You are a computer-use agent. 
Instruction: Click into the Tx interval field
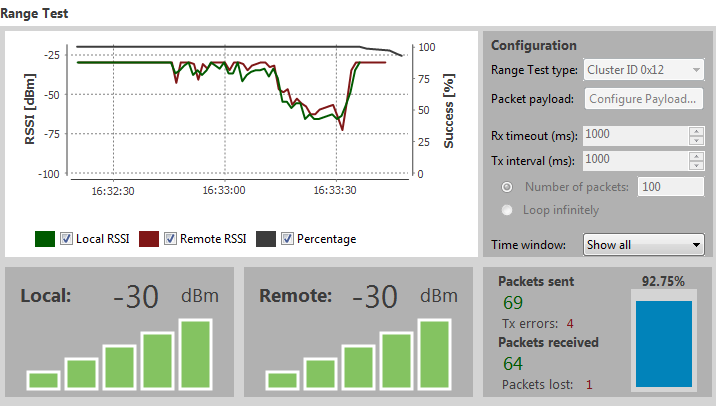click(x=635, y=160)
